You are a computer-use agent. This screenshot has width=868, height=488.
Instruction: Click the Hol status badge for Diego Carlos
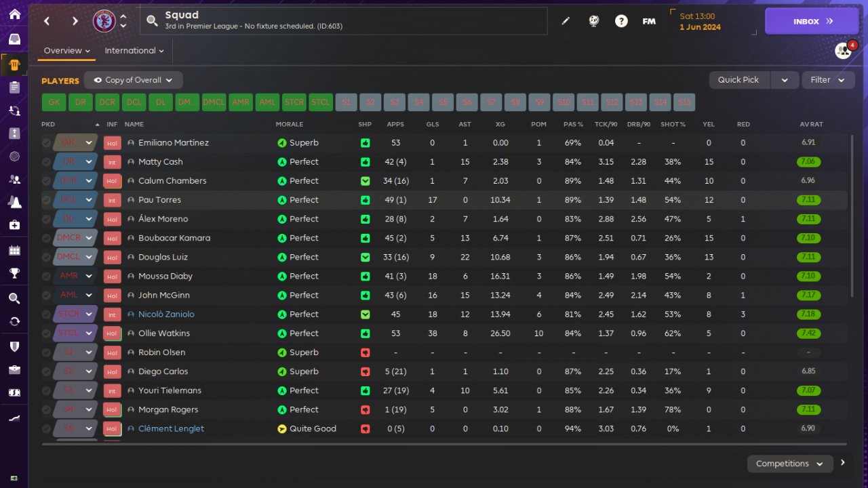click(x=112, y=371)
